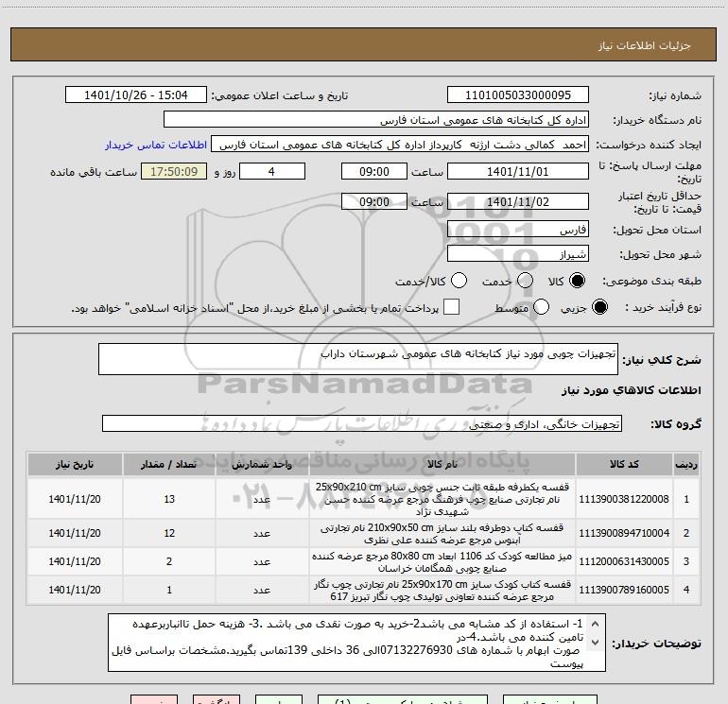Click the delivery city field شیراز
Image resolution: width=728 pixels, height=704 pixels.
[518, 254]
